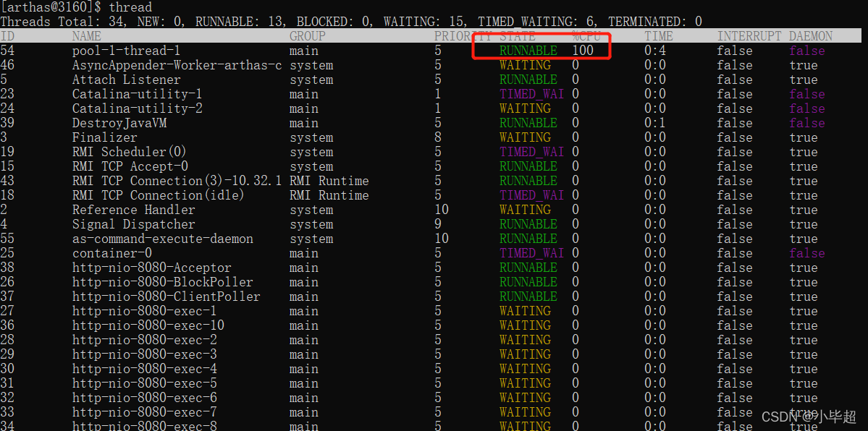
Task: Click the 0:4 time of pool-1-thread-1
Action: tap(655, 51)
